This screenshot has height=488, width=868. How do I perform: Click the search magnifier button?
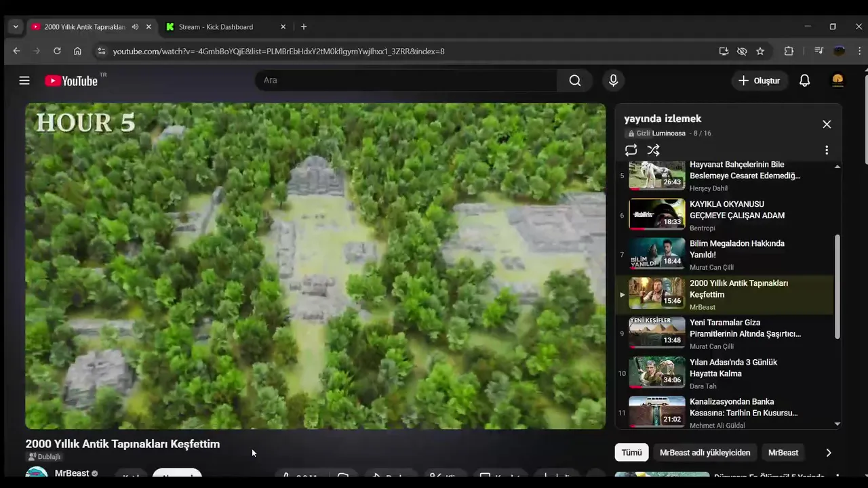(575, 81)
